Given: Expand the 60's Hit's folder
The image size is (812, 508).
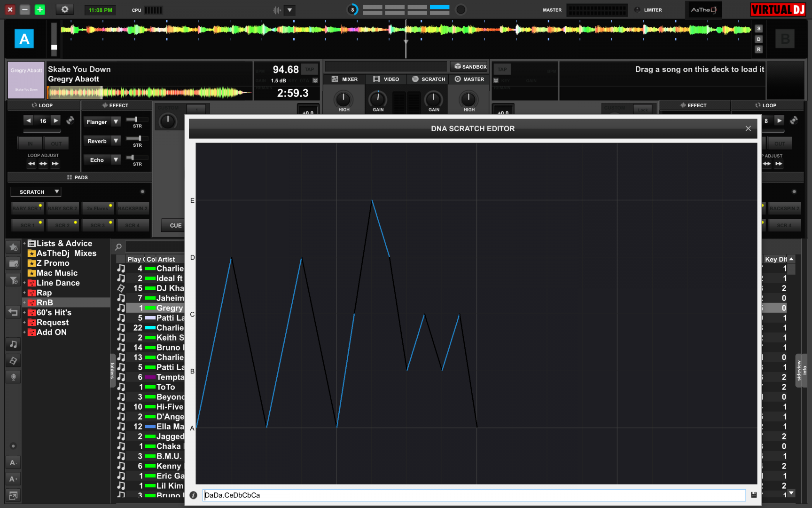Looking at the screenshot, I should click(x=24, y=313).
